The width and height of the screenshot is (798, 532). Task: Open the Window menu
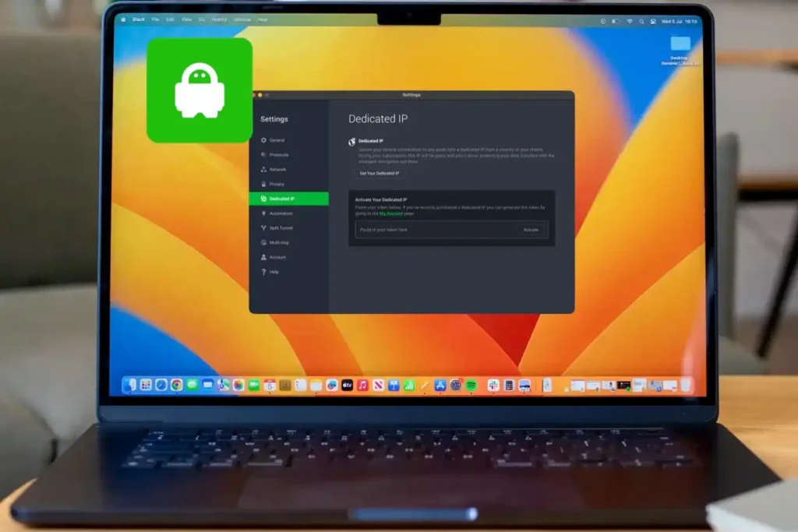242,19
